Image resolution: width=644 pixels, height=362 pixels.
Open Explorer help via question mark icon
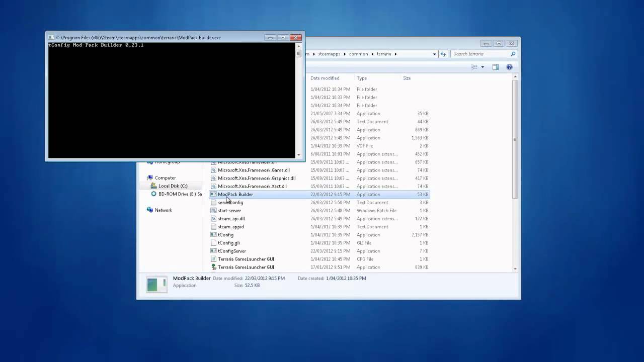tap(509, 67)
